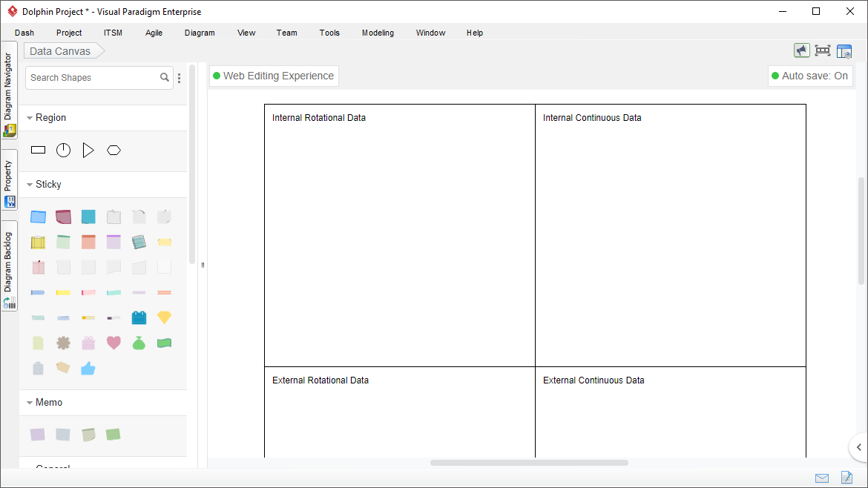Viewport: 868px width, 488px height.
Task: Open the panel layout layers icon
Action: click(844, 51)
